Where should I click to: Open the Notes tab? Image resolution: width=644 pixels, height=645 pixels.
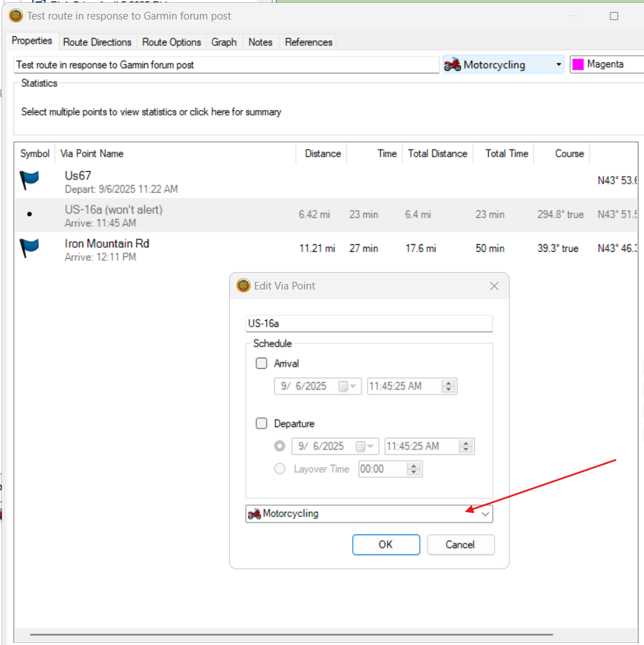pyautogui.click(x=260, y=42)
